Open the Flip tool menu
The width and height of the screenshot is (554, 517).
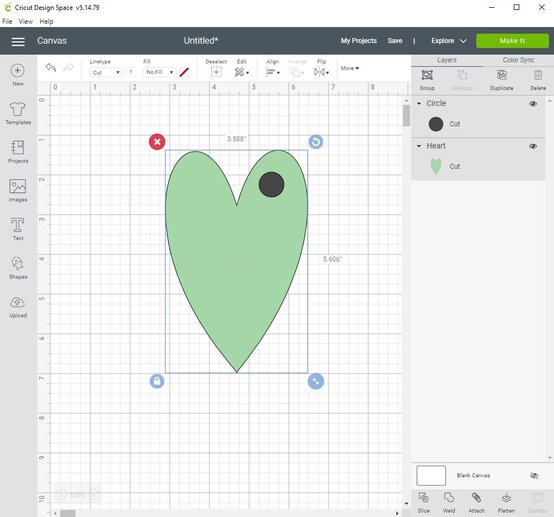coord(321,72)
